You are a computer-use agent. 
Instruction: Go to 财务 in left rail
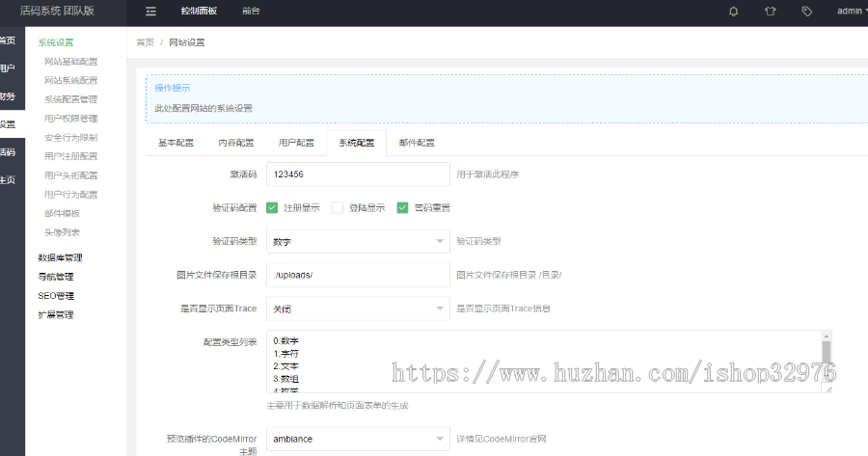[x=13, y=96]
